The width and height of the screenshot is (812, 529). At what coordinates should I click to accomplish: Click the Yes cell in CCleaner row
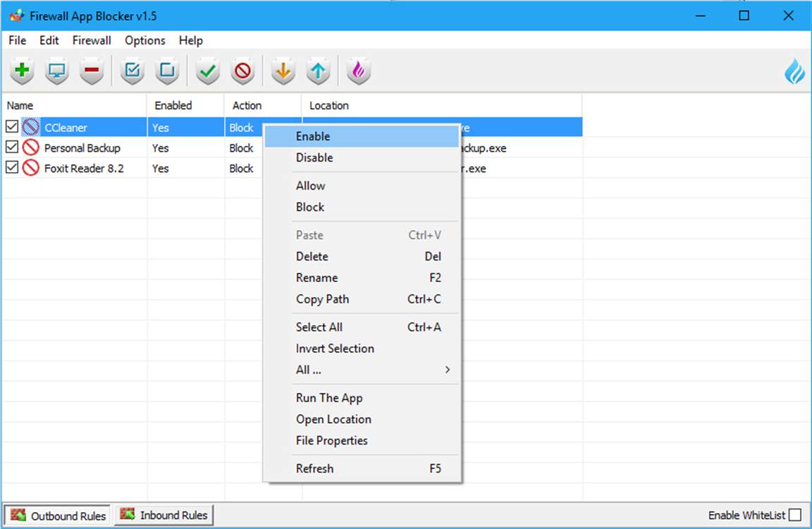pyautogui.click(x=161, y=128)
